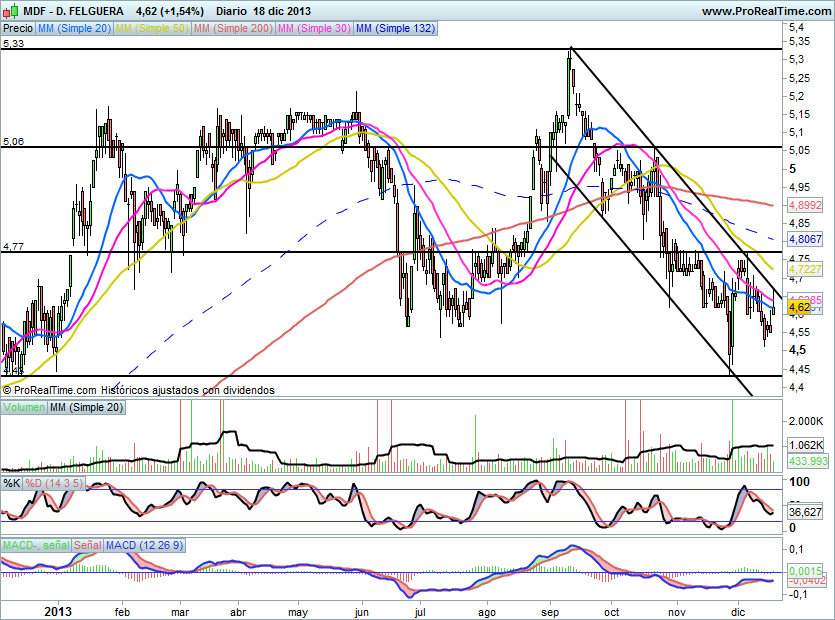
Task: Select the MM (Simple 20) blue price legend
Action: pyautogui.click(x=74, y=29)
